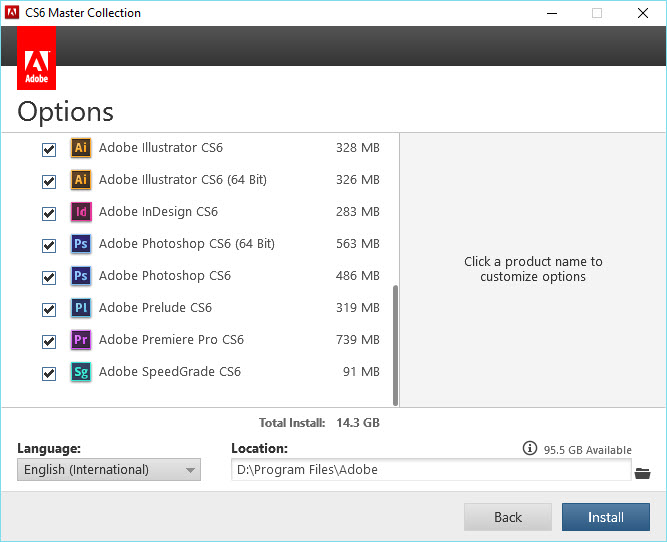Click the Prelude CS6 Pl icon

pyautogui.click(x=81, y=308)
